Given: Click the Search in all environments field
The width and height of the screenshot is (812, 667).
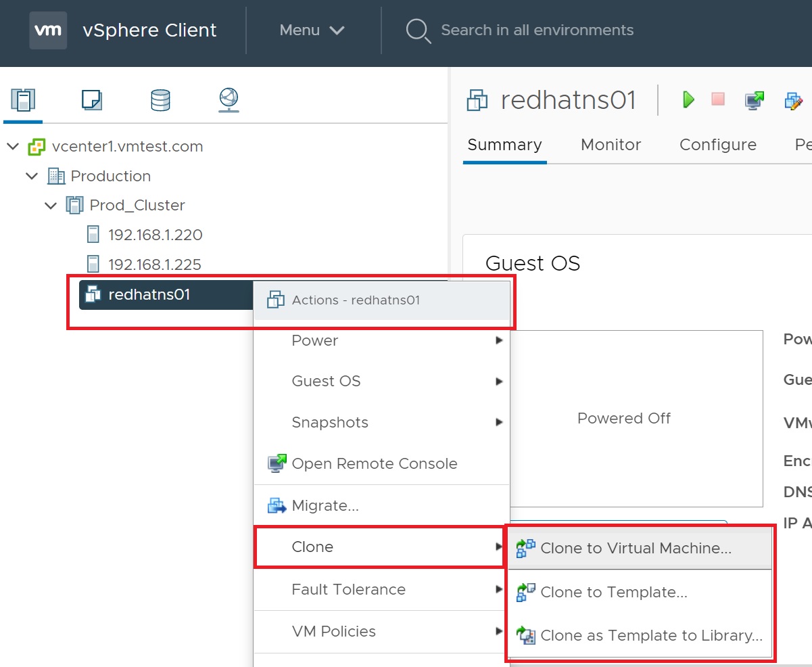Looking at the screenshot, I should tap(537, 30).
